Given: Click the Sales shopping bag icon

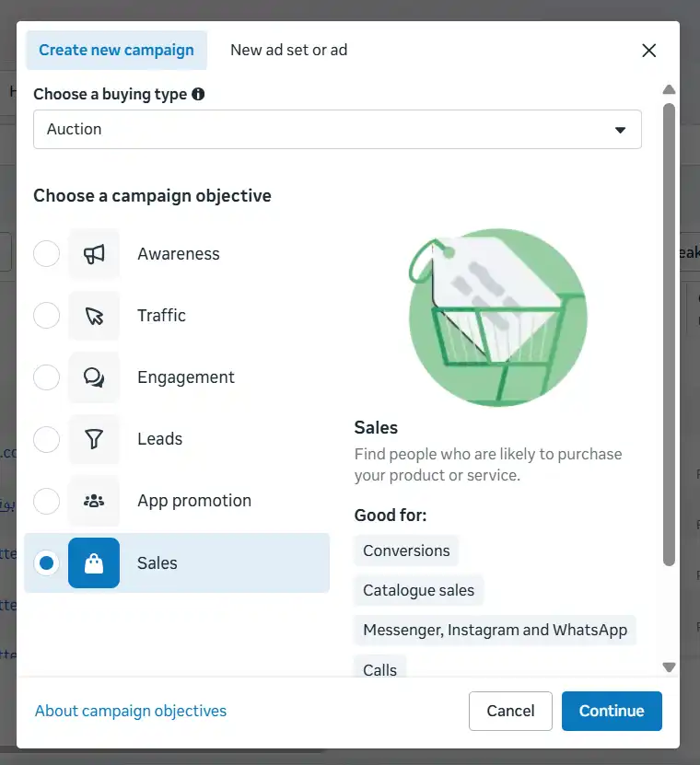Looking at the screenshot, I should tap(94, 563).
